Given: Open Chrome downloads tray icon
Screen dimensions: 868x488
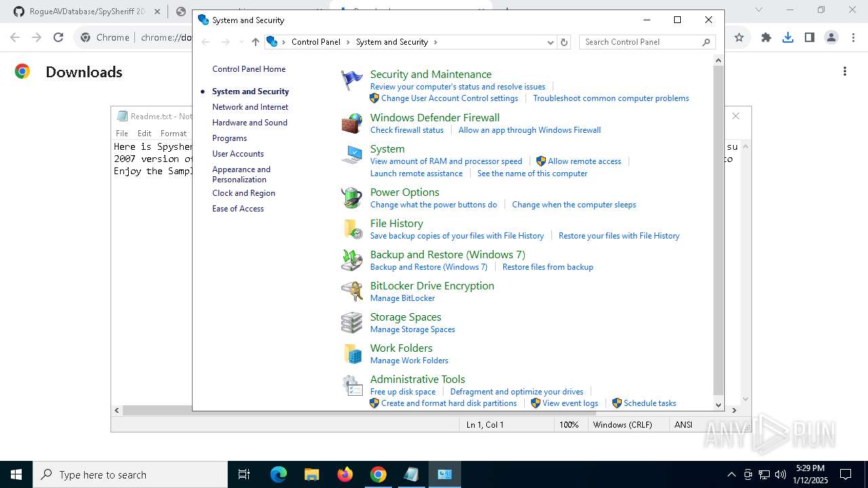Looking at the screenshot, I should click(788, 38).
